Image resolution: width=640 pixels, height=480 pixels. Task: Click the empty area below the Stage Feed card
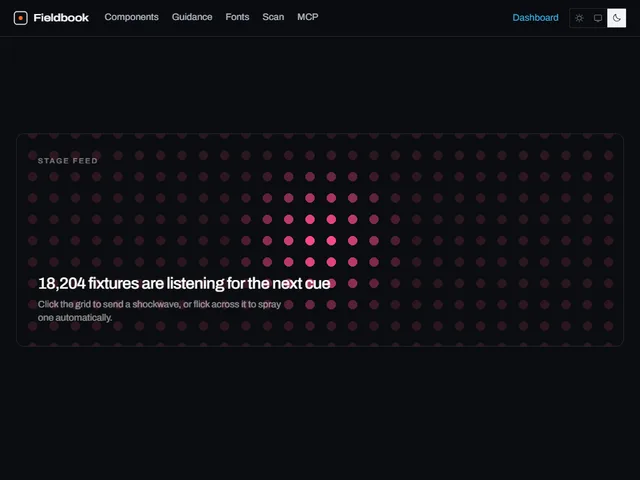tap(320, 412)
